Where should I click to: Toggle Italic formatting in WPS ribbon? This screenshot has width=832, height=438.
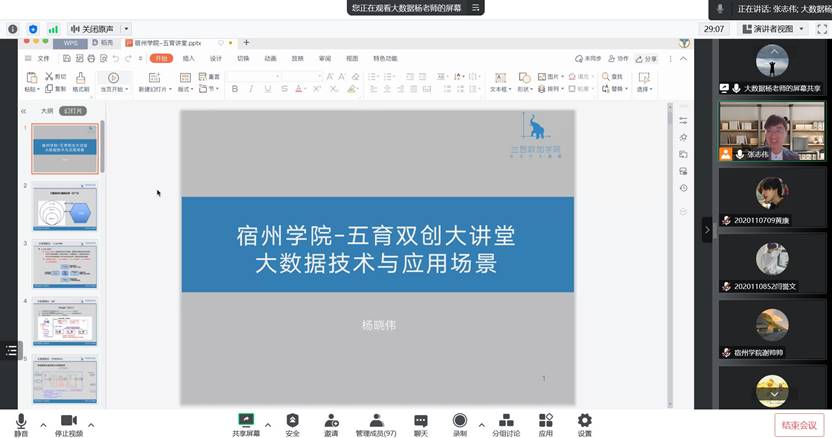pyautogui.click(x=252, y=89)
